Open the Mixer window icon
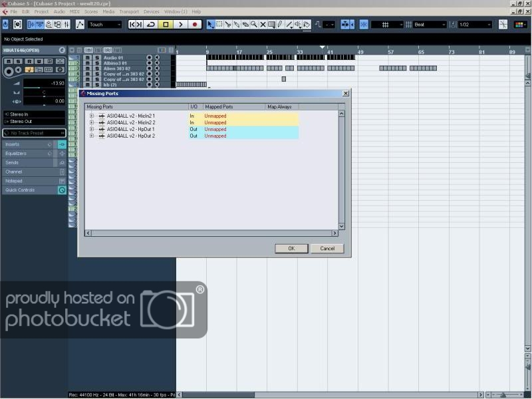This screenshot has width=532, height=399. click(66, 25)
